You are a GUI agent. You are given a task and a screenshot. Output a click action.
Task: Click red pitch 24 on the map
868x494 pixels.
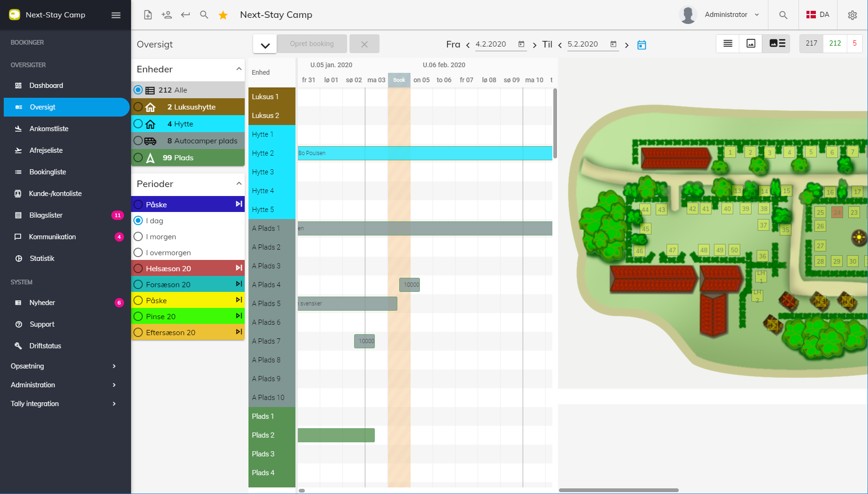pos(837,212)
